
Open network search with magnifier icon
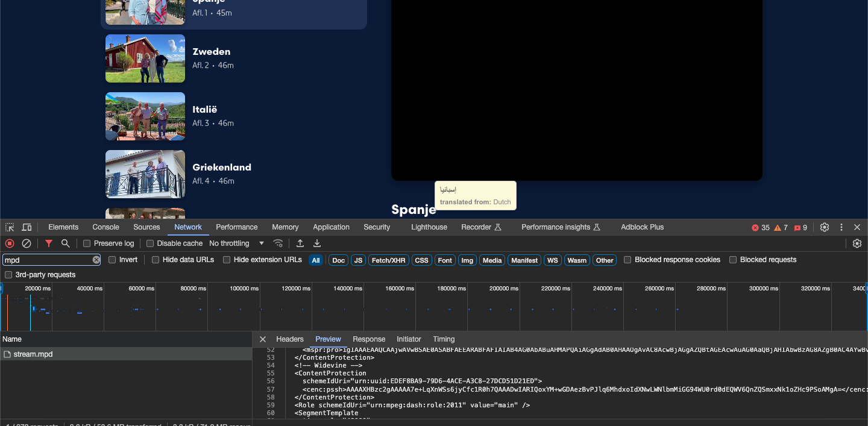(66, 243)
